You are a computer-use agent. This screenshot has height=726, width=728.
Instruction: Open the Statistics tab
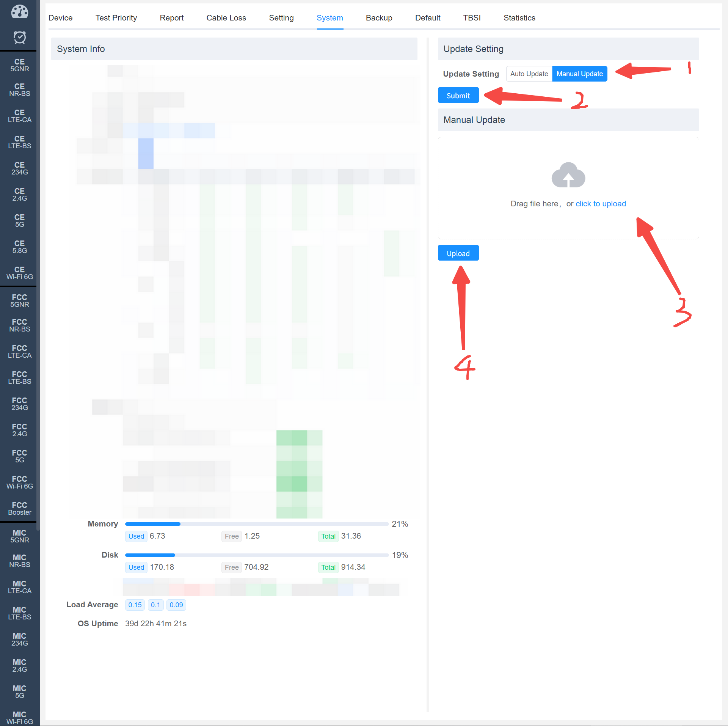519,18
